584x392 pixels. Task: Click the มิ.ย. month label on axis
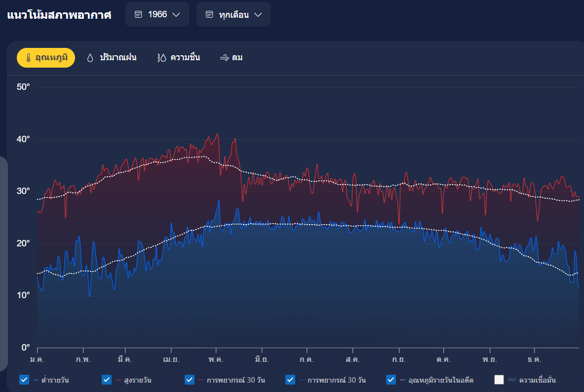point(262,359)
